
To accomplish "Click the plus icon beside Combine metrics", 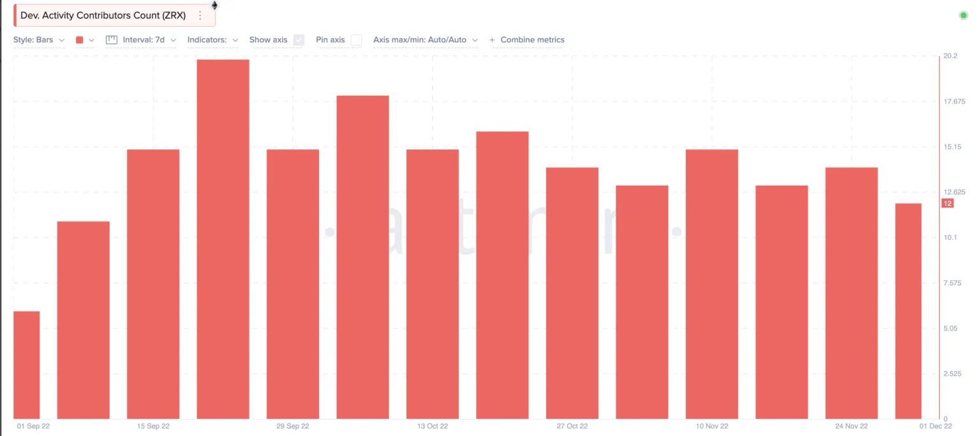I will coord(492,40).
